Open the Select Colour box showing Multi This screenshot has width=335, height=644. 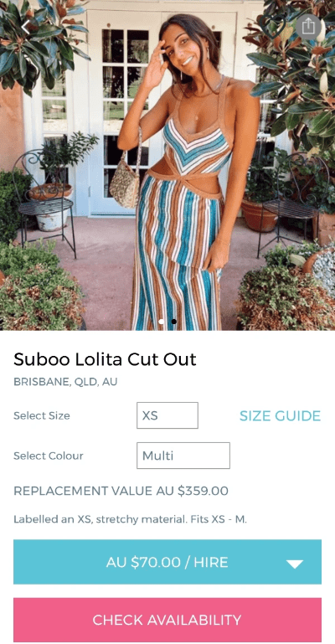pyautogui.click(x=183, y=456)
